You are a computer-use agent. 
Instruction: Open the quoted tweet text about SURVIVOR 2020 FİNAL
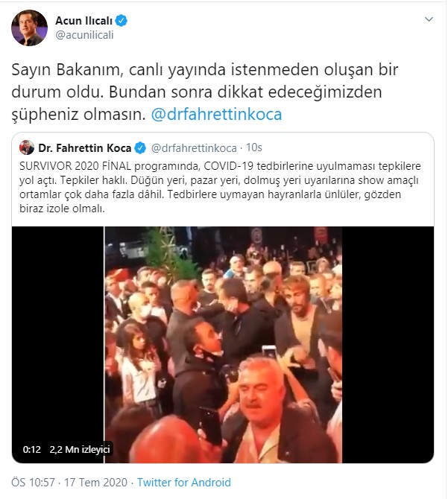pyautogui.click(x=220, y=187)
